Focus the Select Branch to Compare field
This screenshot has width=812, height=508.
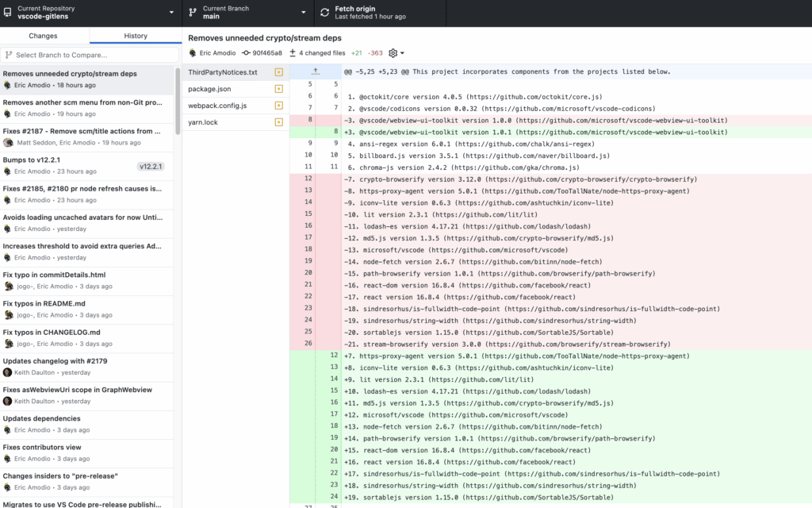pos(90,55)
